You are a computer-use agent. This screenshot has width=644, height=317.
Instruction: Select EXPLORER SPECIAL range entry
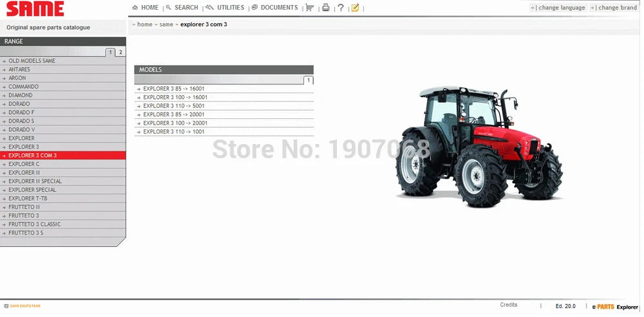[x=63, y=190]
